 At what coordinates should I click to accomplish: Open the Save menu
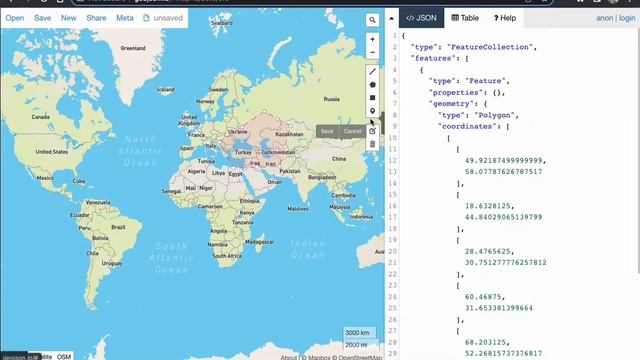42,18
